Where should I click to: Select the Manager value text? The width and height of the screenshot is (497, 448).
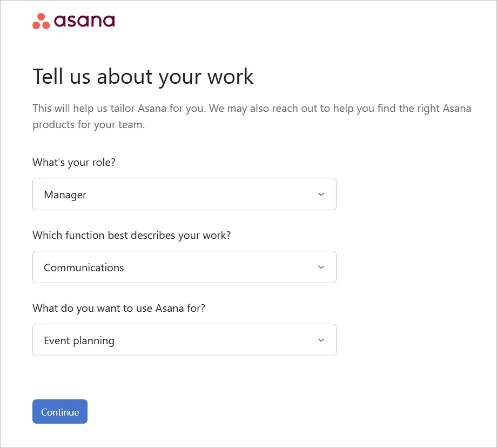pos(65,195)
